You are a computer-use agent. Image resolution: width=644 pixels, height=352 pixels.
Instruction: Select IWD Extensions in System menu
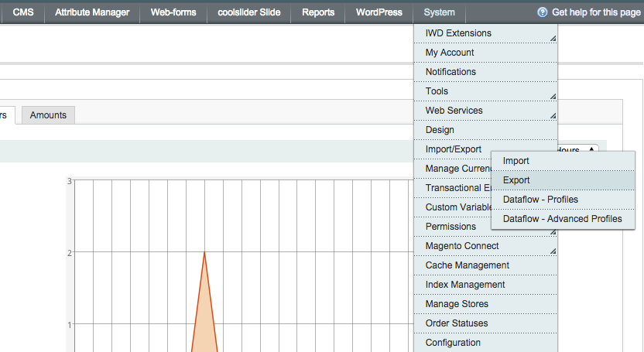tap(485, 33)
